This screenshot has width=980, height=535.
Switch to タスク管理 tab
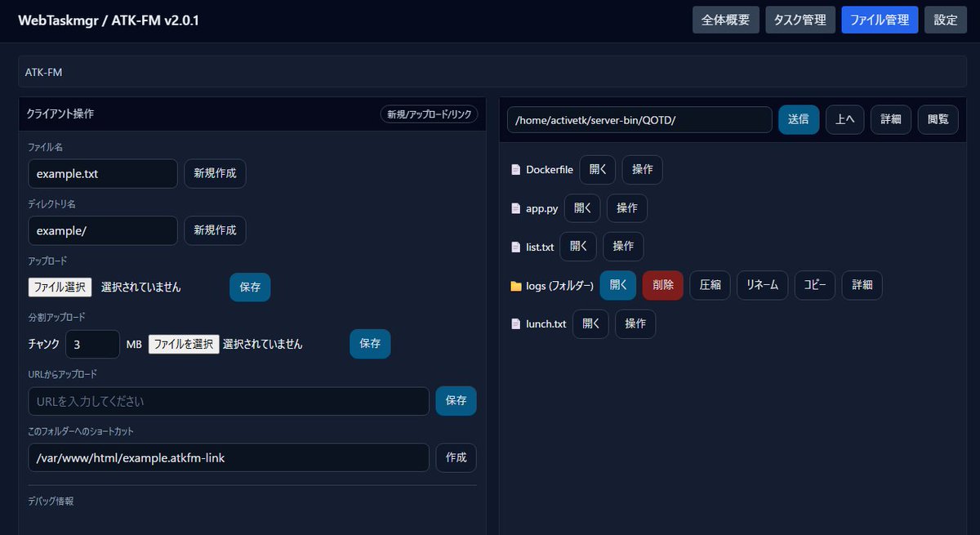tap(800, 20)
